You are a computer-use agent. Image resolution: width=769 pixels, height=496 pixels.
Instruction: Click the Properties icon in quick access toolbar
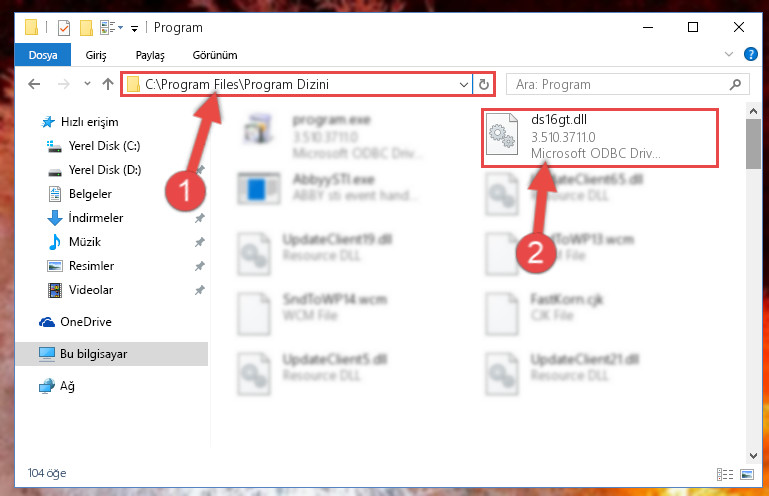point(64,27)
